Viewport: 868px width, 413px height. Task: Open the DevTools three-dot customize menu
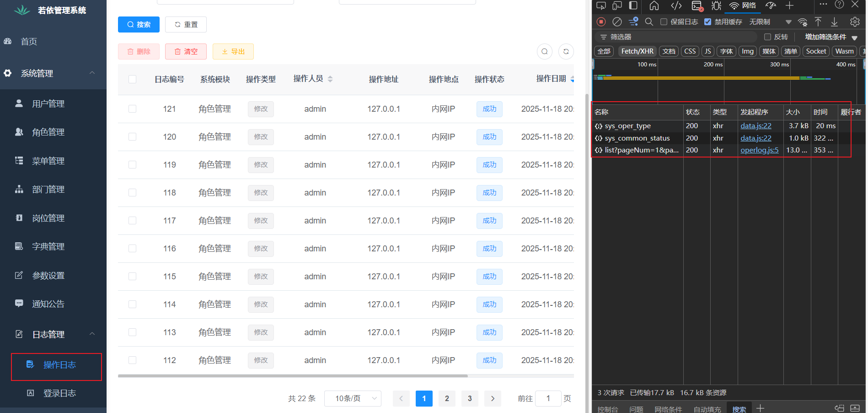coord(823,5)
